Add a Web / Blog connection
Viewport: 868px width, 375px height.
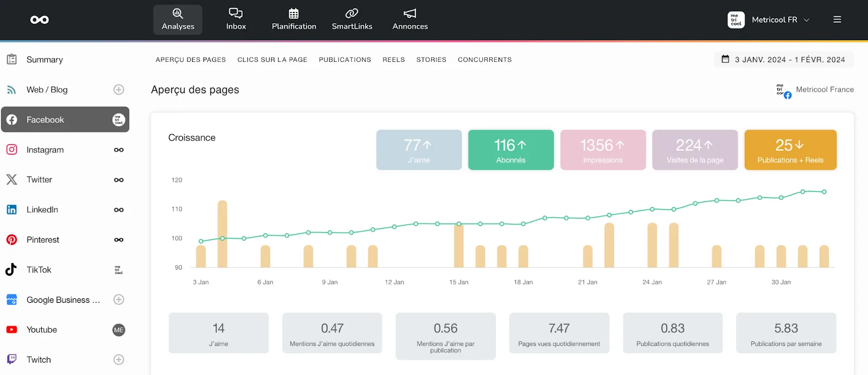[119, 90]
